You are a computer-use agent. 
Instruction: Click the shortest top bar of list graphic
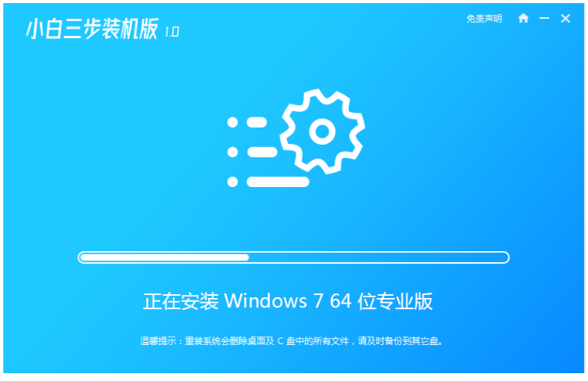(257, 122)
